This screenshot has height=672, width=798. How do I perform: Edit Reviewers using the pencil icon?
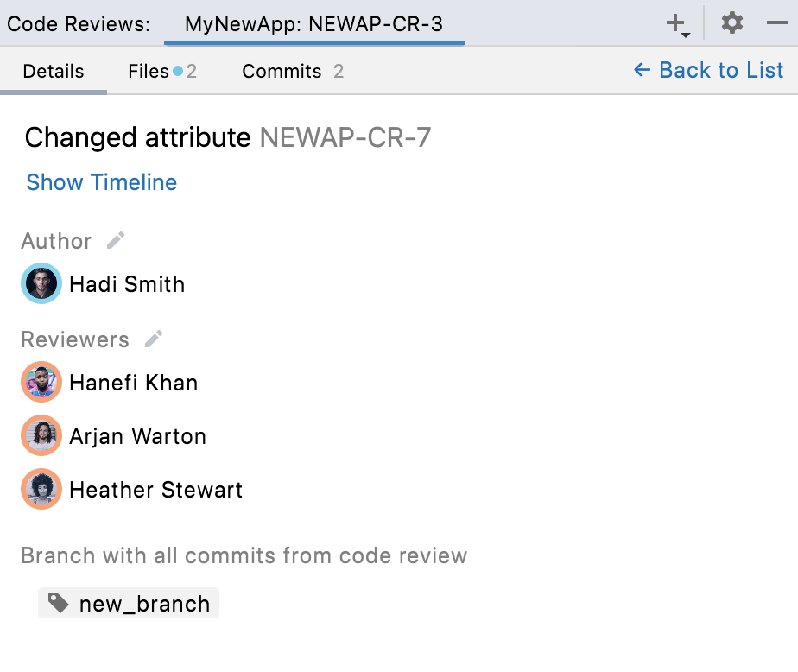(154, 339)
